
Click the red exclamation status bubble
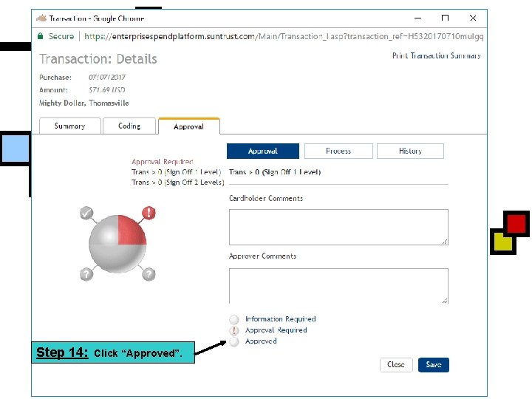tap(149, 213)
